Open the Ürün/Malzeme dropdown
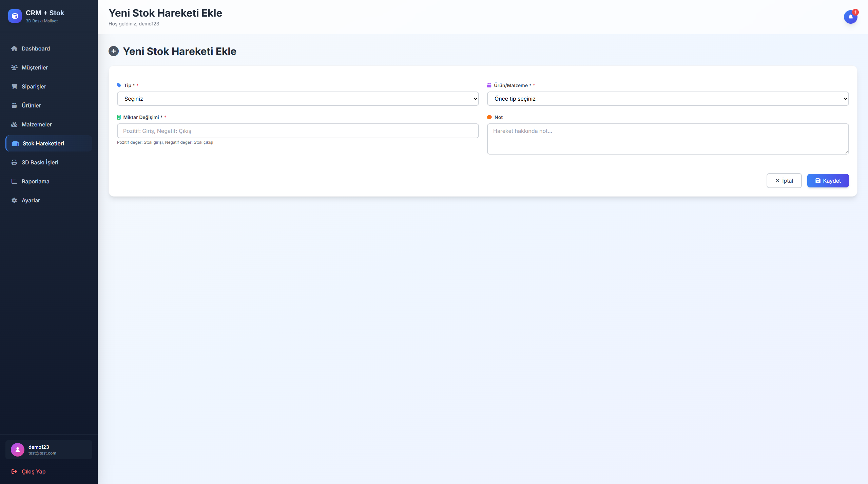The height and width of the screenshot is (484, 868). point(668,99)
